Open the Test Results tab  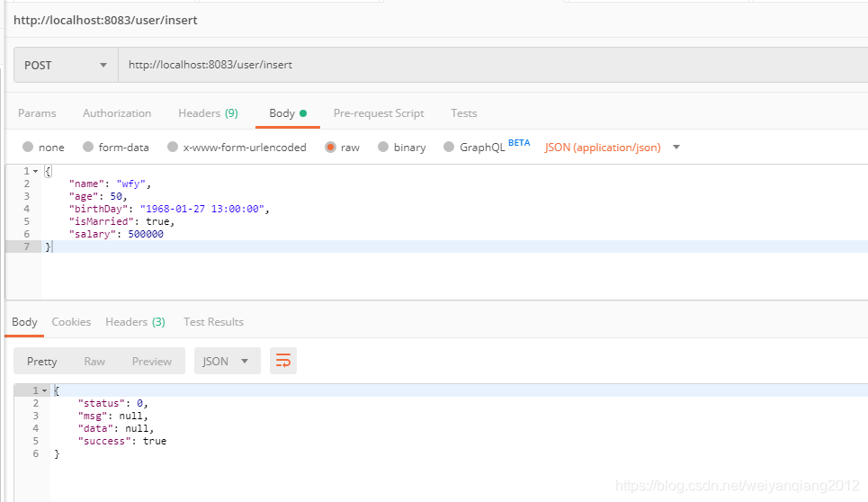[x=214, y=321]
